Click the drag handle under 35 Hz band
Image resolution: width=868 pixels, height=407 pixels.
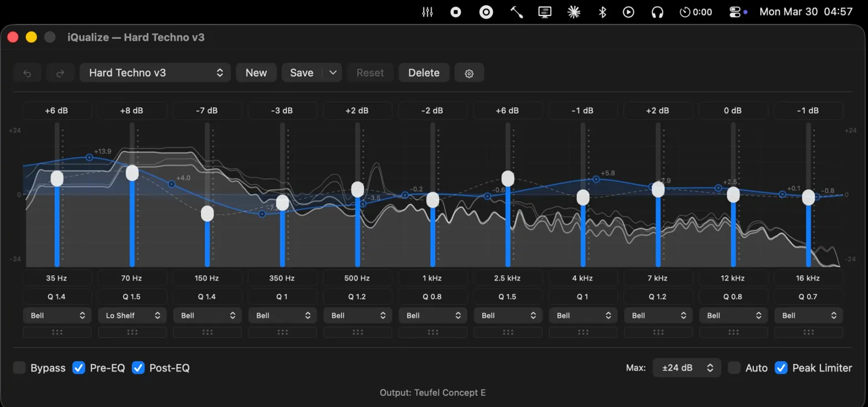point(57,332)
